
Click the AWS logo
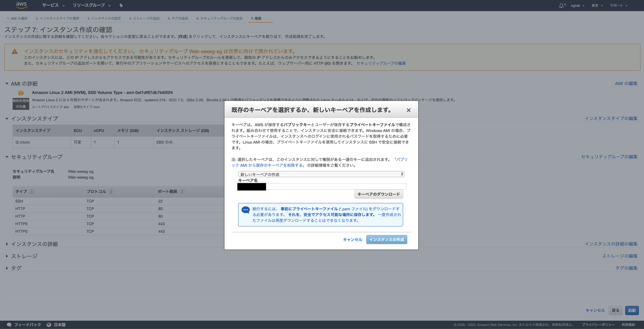tap(21, 5)
